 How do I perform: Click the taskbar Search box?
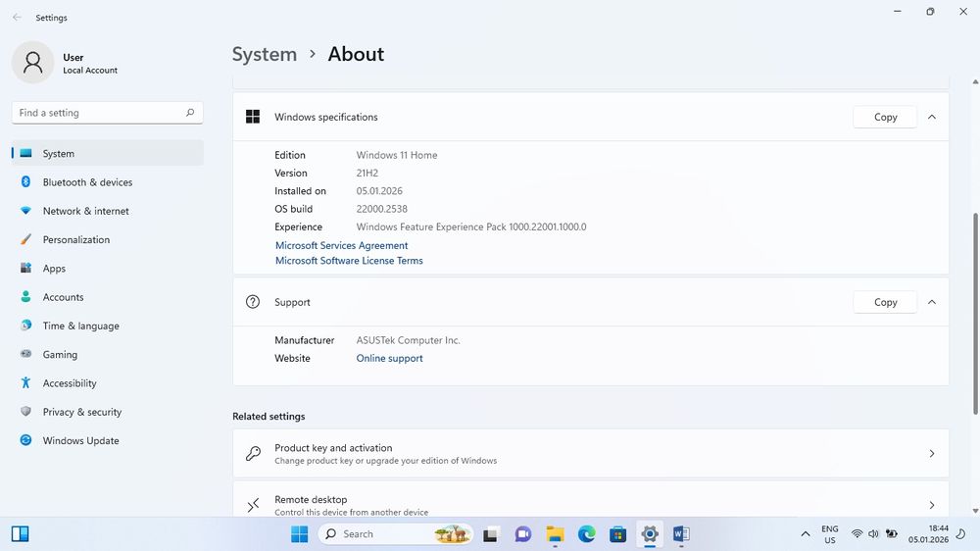coord(396,534)
